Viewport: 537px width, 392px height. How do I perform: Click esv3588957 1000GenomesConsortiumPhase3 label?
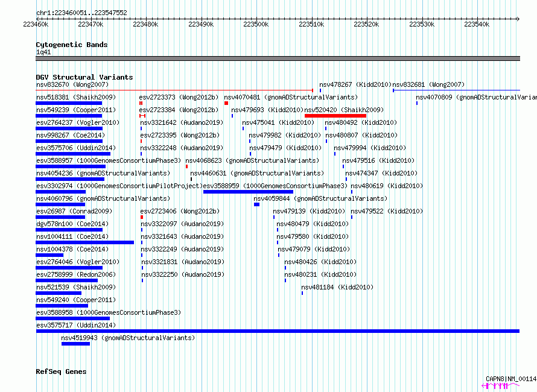point(109,160)
